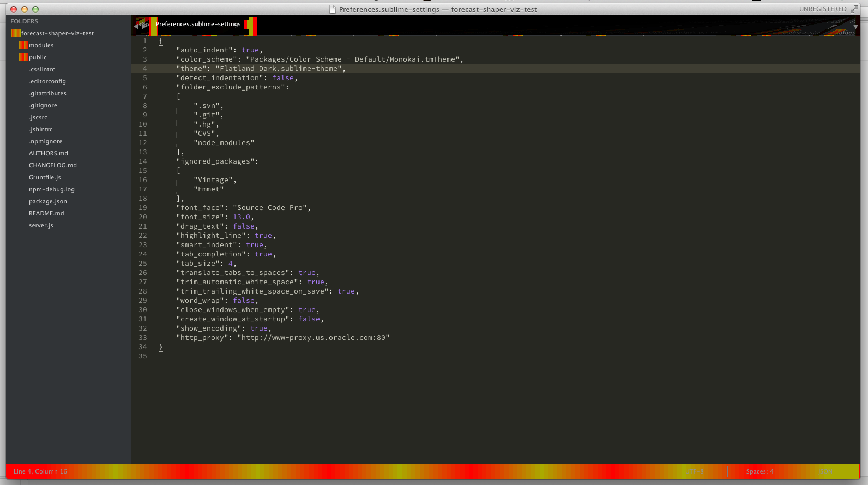Open the .csslintrc file
Screen dimensions: 868x485
pyautogui.click(x=42, y=69)
